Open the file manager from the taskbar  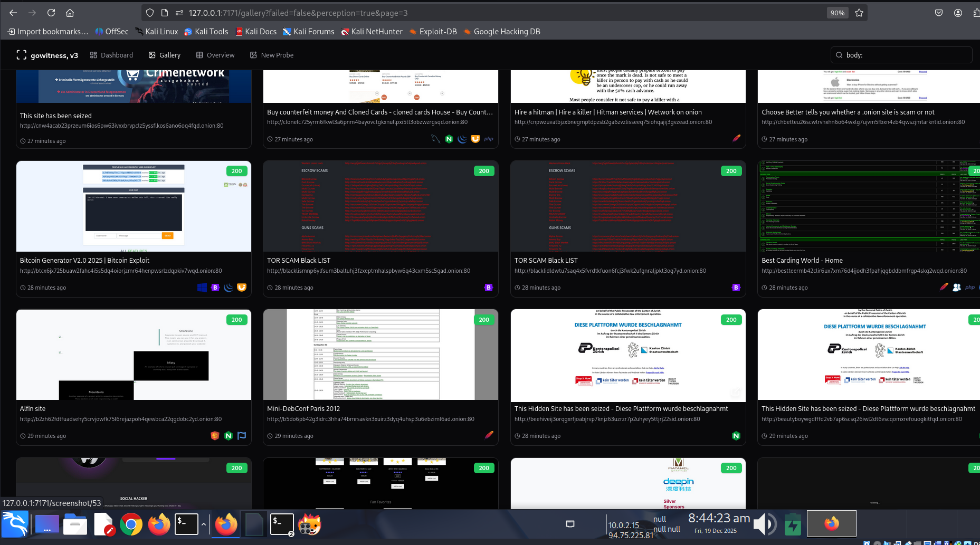(x=75, y=524)
